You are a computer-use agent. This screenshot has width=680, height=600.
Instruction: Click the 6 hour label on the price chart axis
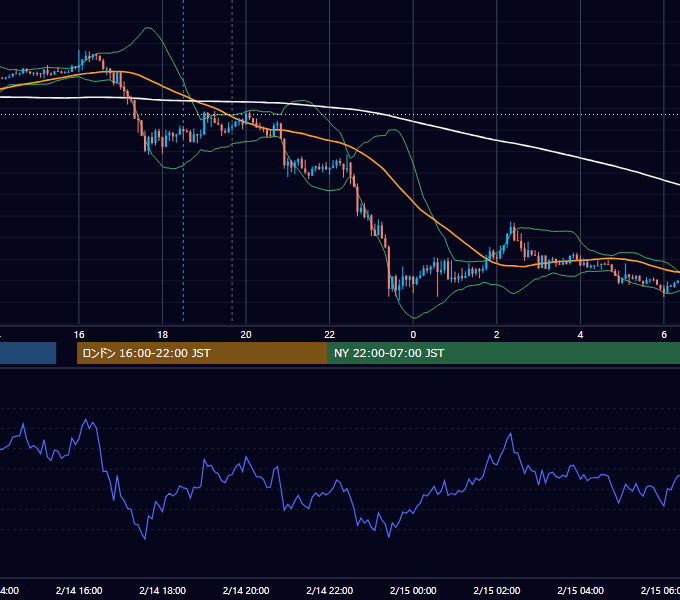(x=664, y=335)
